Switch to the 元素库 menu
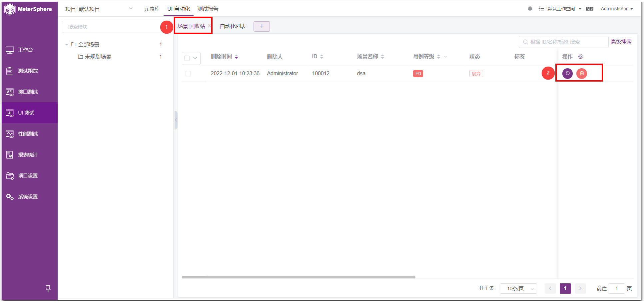 point(152,9)
